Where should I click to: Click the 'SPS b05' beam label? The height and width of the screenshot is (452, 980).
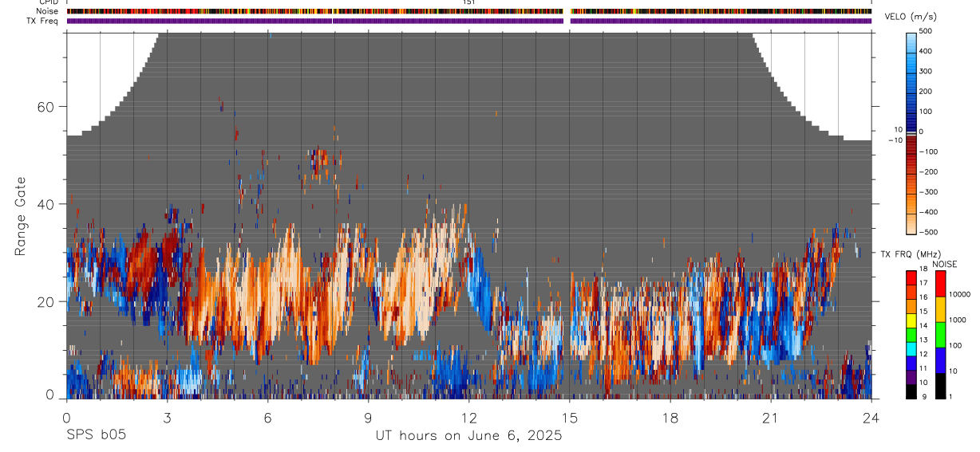pos(96,436)
